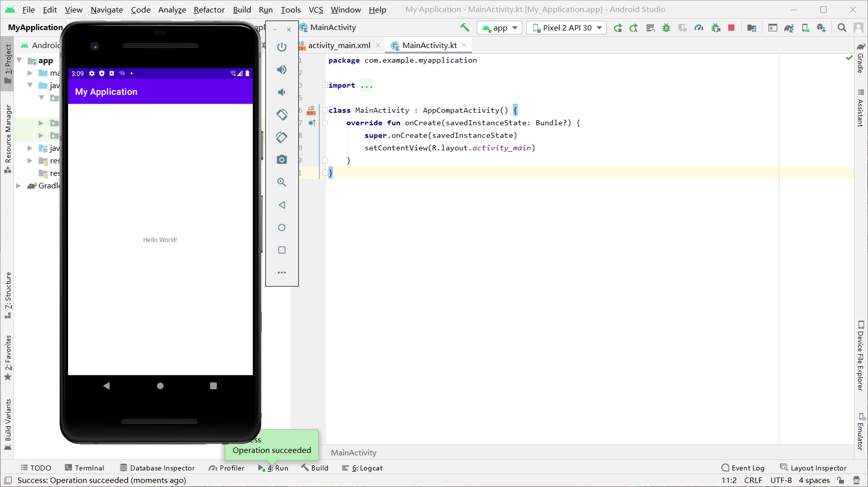Click the Search Everywhere magnifier icon
This screenshot has width=868, height=487.
(x=842, y=28)
